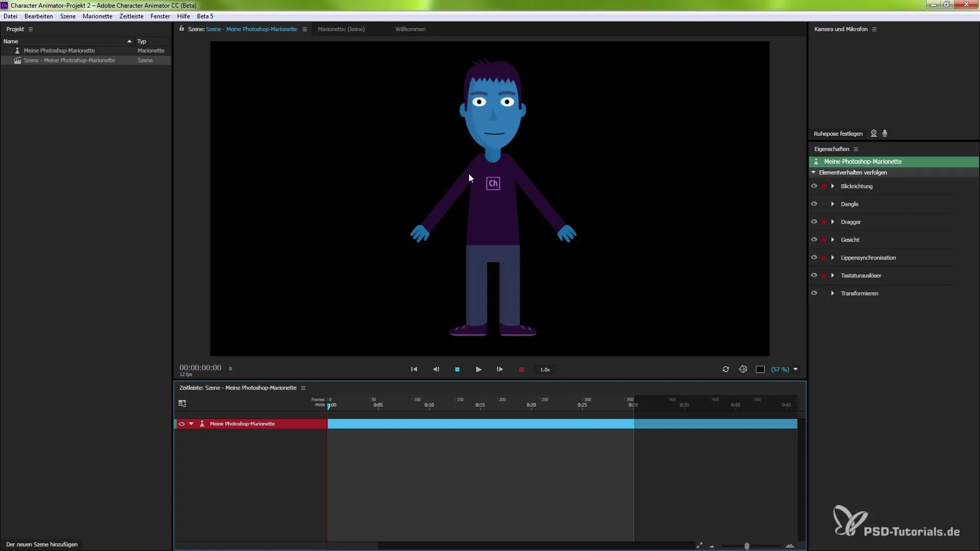This screenshot has height=551, width=980.
Task: Disarm Blickrichtung red record dot
Action: (x=824, y=186)
